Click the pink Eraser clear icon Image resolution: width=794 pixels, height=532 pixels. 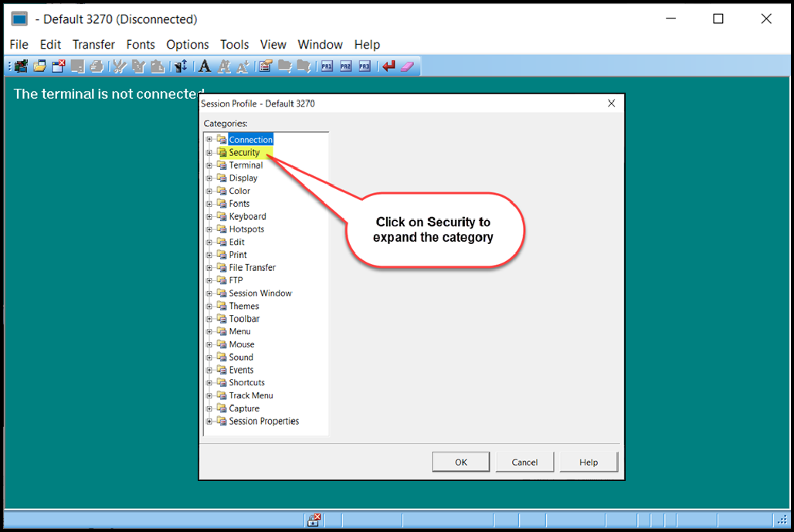[405, 66]
